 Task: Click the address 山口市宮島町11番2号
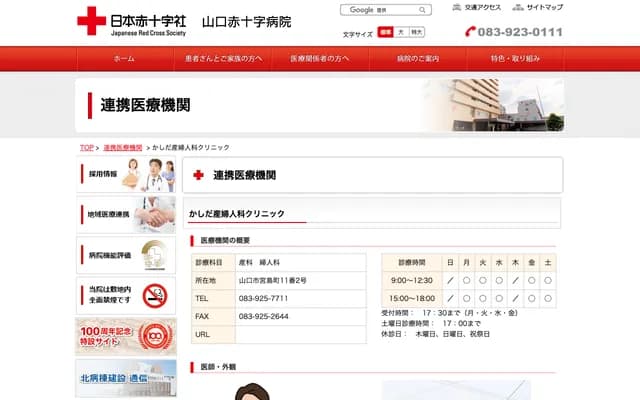point(273,280)
